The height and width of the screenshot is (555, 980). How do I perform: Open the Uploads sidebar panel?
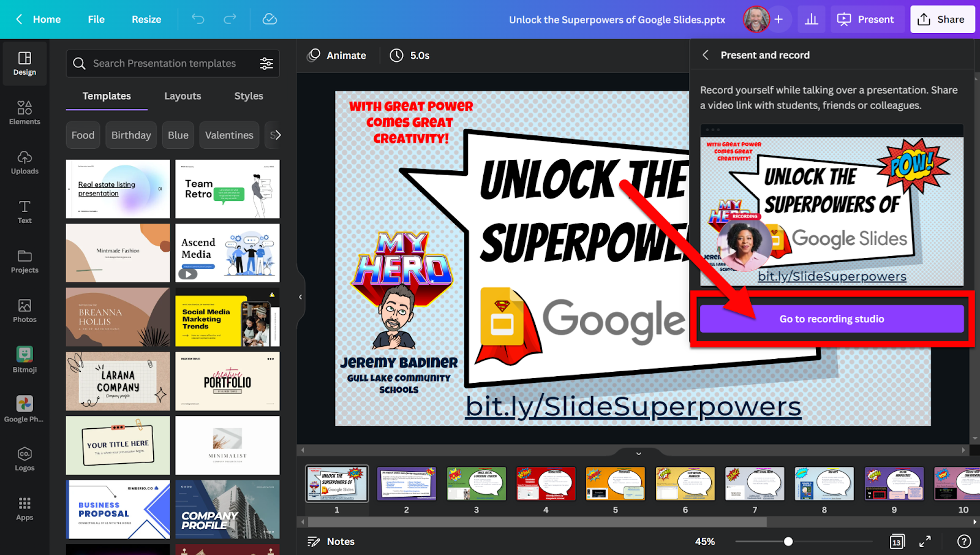tap(24, 162)
